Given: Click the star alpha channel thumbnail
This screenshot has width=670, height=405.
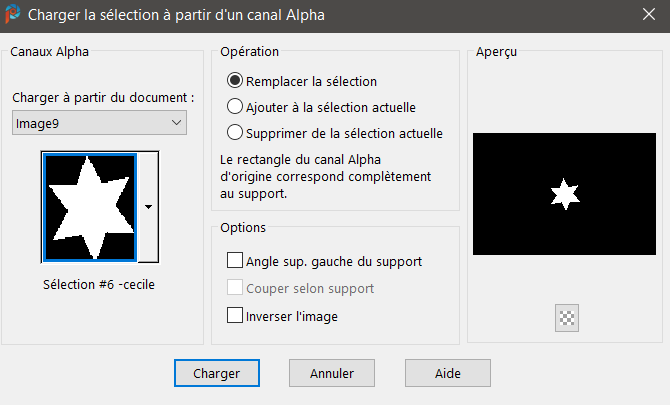Looking at the screenshot, I should point(89,206).
